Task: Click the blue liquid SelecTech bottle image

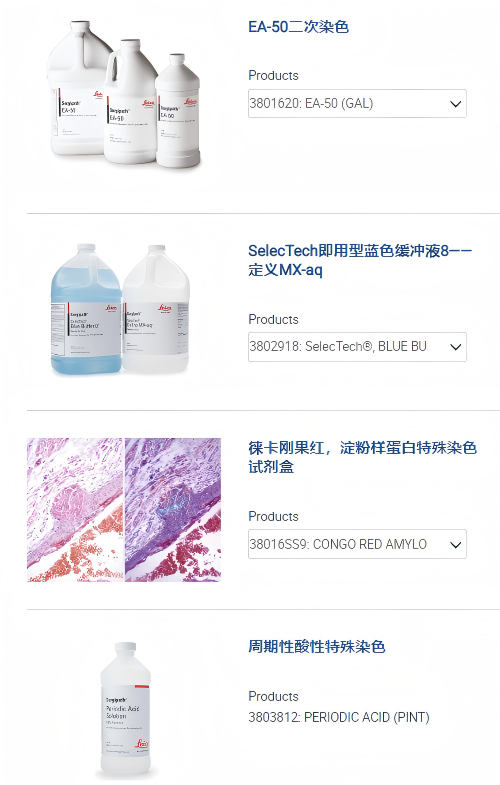Action: pyautogui.click(x=86, y=309)
